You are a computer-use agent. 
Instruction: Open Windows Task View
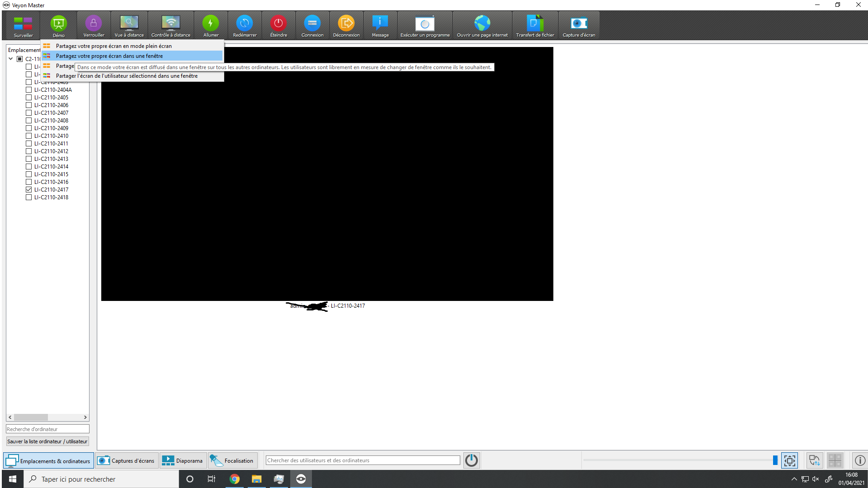pos(211,479)
